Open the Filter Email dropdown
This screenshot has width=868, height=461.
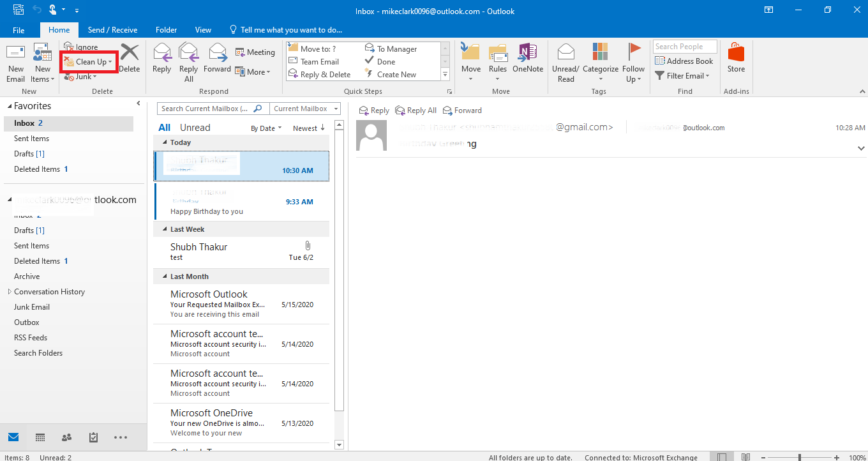(683, 76)
